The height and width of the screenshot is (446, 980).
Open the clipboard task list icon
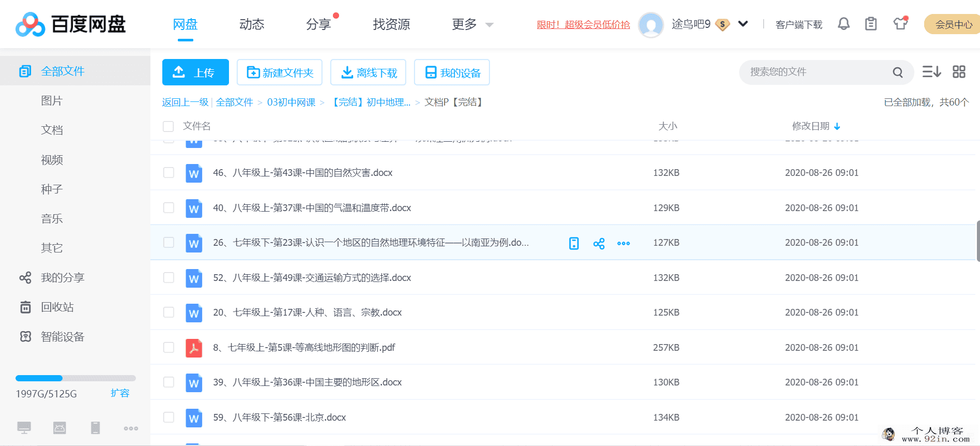pos(871,24)
